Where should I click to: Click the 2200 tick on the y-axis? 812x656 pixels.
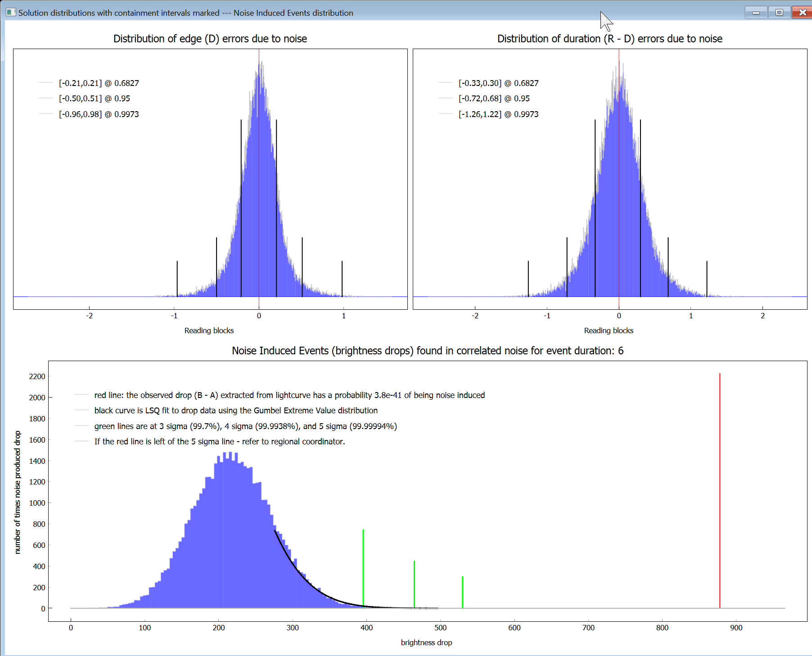37,376
